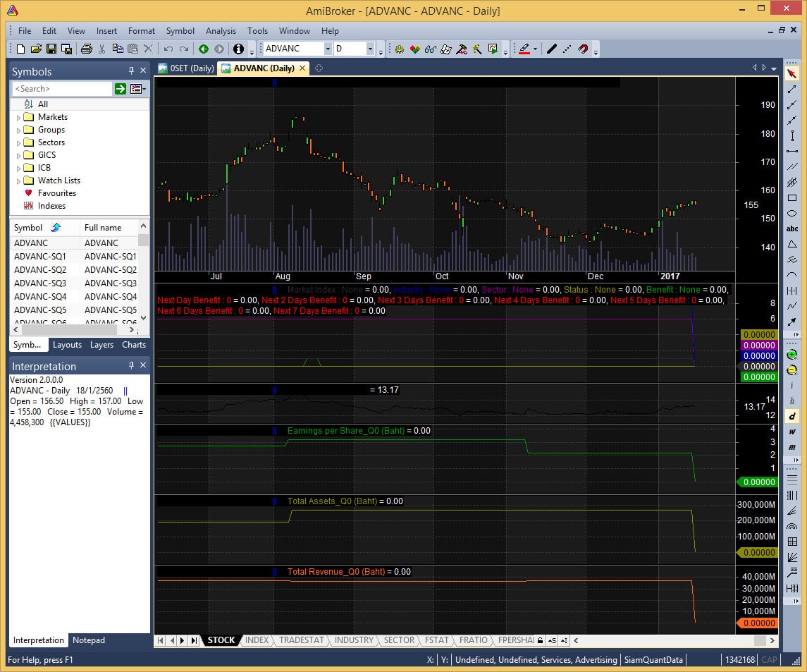The image size is (807, 672).
Task: Open the Notepad tab
Action: coord(89,640)
